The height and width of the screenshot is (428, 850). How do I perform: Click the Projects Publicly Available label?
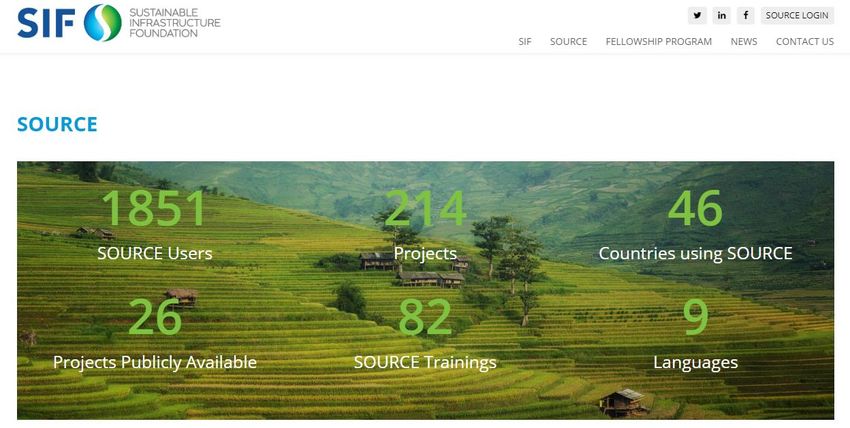coord(154,362)
